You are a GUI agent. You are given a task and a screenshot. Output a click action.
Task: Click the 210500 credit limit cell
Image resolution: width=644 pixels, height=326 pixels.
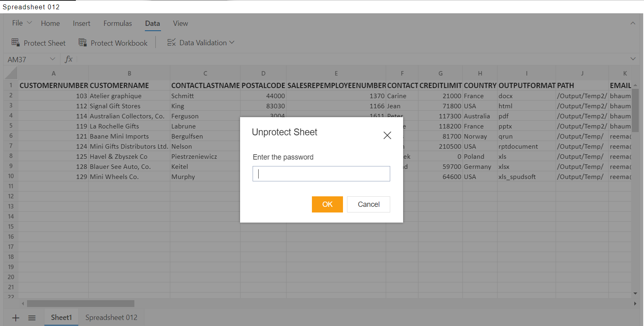[440, 146]
